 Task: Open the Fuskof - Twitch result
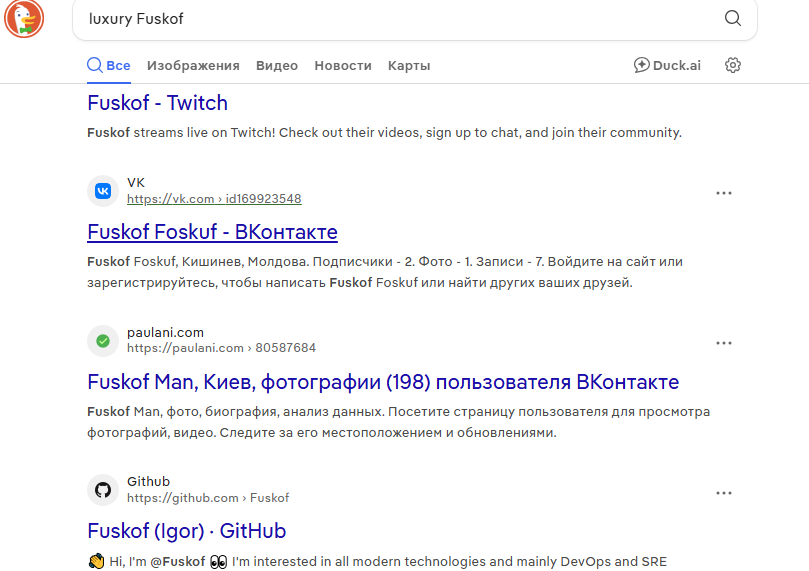[158, 103]
